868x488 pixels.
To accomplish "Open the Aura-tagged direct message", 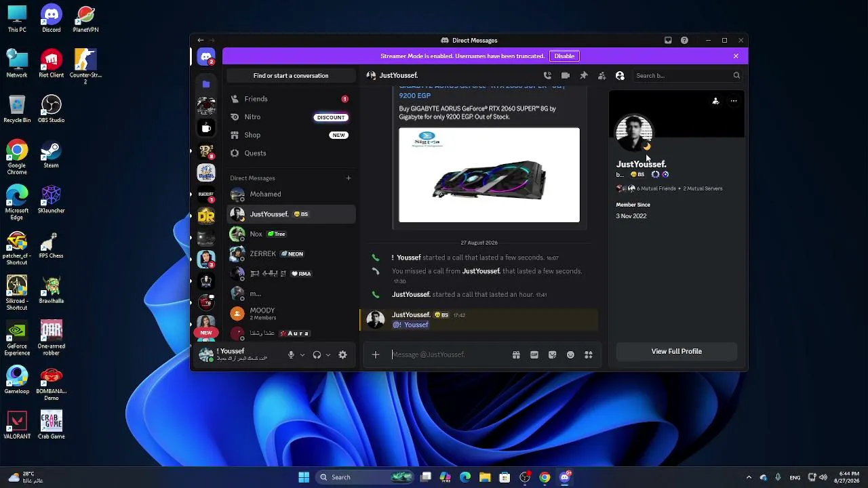I will pyautogui.click(x=290, y=333).
